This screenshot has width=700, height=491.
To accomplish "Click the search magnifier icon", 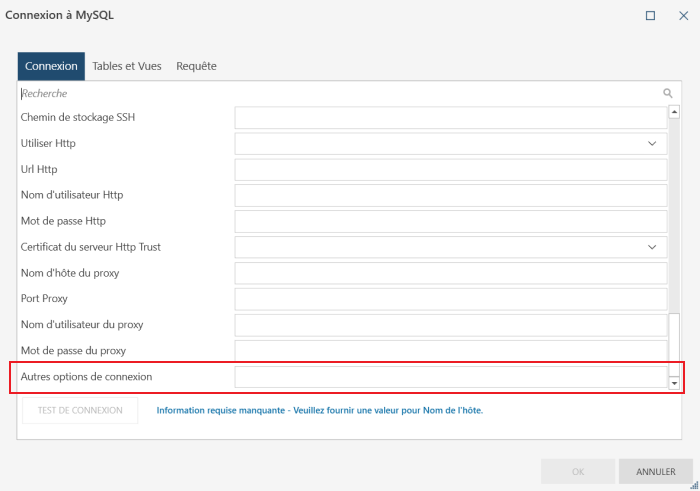I will [668, 93].
